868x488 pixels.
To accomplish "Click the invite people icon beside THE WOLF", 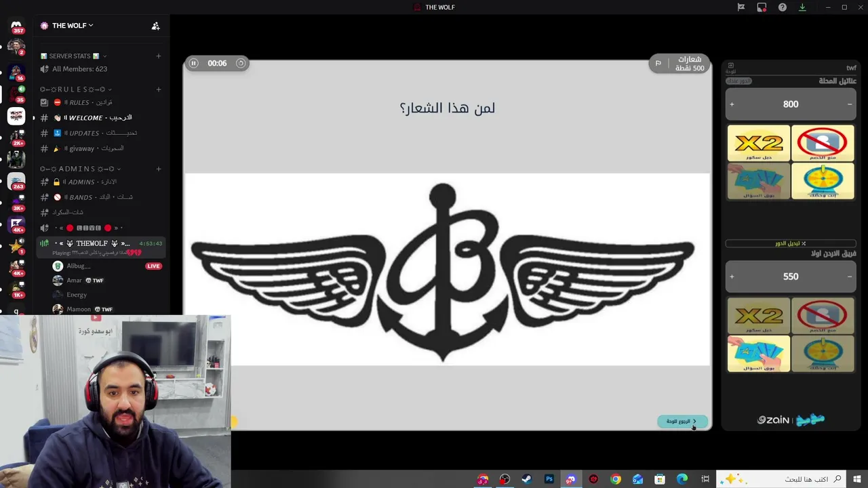I will coord(155,26).
